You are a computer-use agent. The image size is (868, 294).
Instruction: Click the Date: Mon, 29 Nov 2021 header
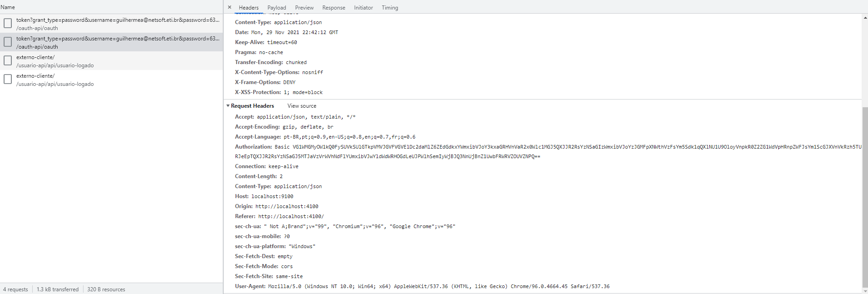pyautogui.click(x=286, y=32)
